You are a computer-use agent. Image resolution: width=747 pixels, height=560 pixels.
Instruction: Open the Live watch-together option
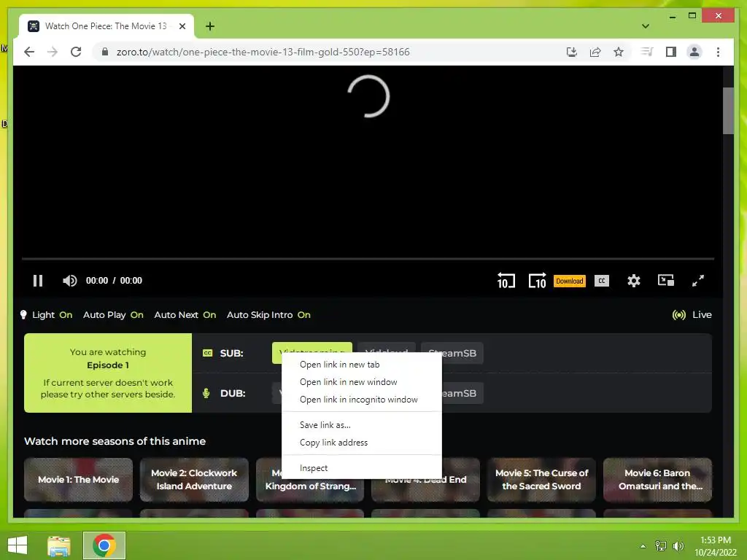(x=692, y=315)
